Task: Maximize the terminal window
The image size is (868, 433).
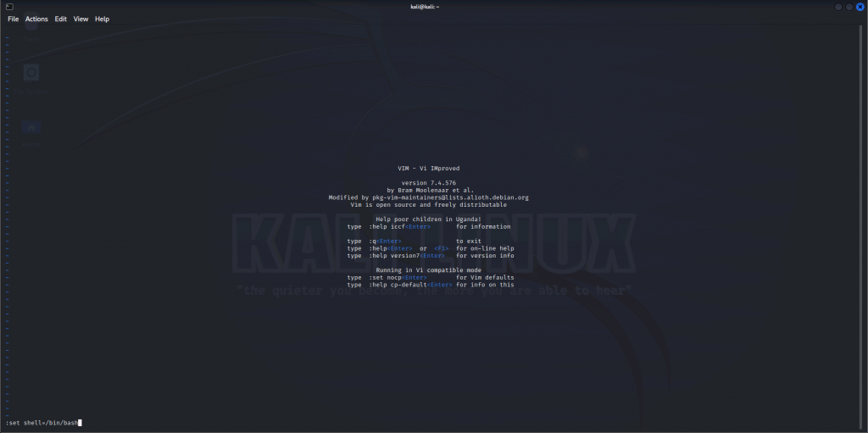Action: (x=849, y=7)
